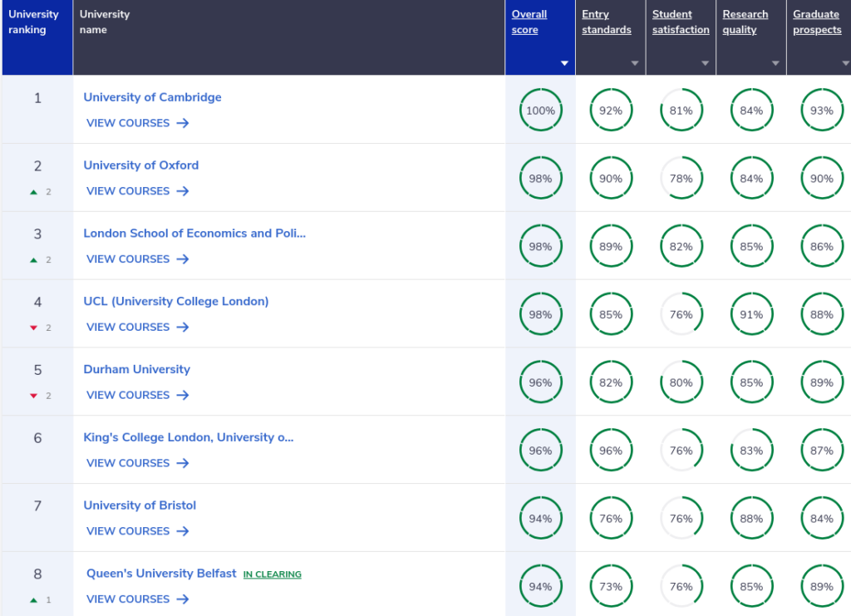
Task: Select Graduate prospects column header
Action: tap(817, 22)
